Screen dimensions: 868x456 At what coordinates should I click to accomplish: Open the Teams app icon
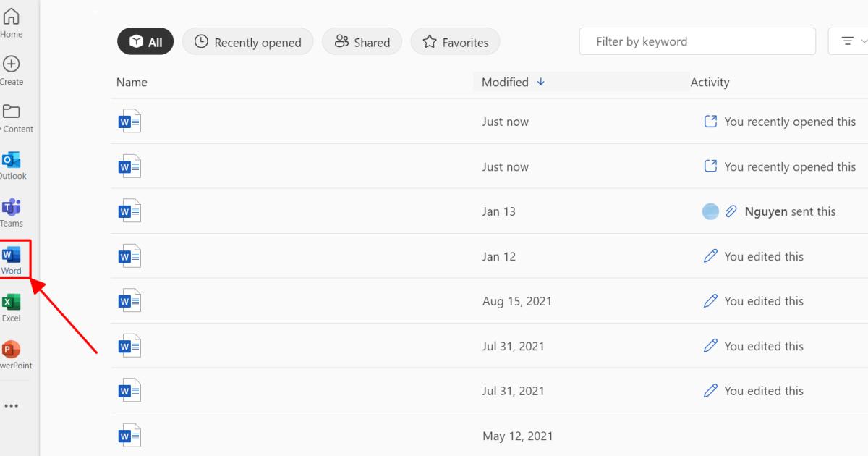pyautogui.click(x=12, y=207)
